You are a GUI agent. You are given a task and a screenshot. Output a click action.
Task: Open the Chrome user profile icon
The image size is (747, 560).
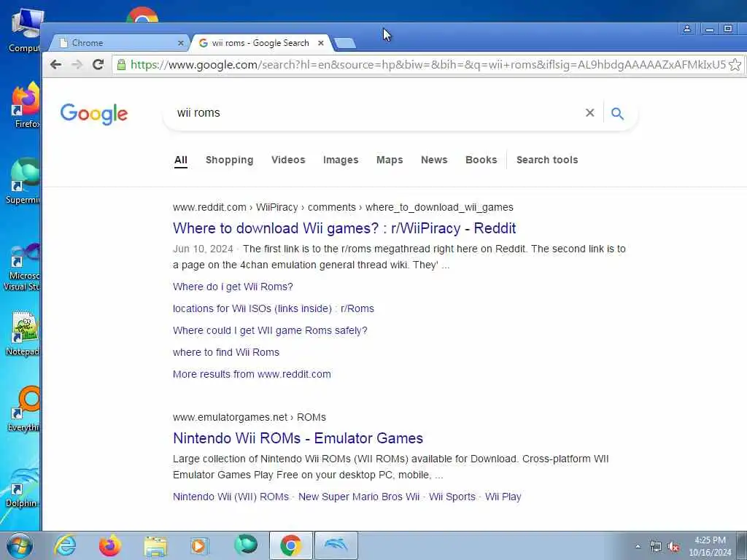tap(687, 29)
